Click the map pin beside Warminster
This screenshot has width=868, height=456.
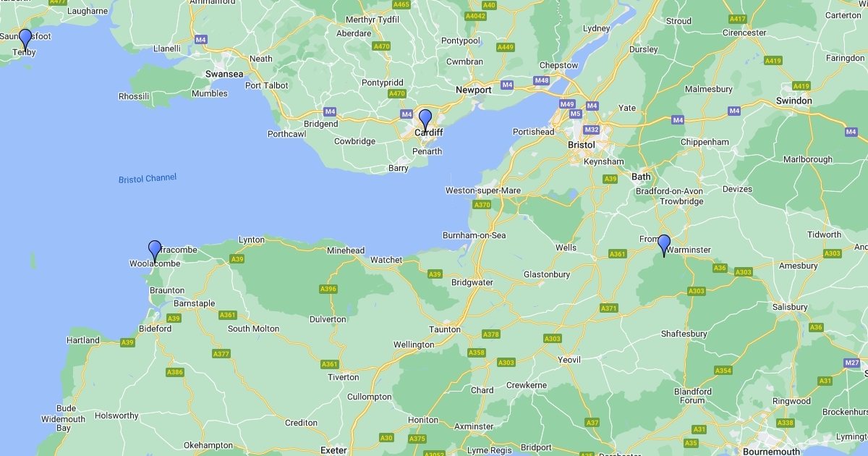click(664, 246)
